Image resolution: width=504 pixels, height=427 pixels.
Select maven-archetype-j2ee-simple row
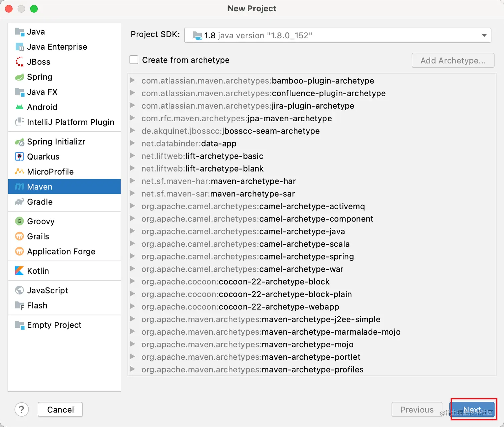pos(312,319)
